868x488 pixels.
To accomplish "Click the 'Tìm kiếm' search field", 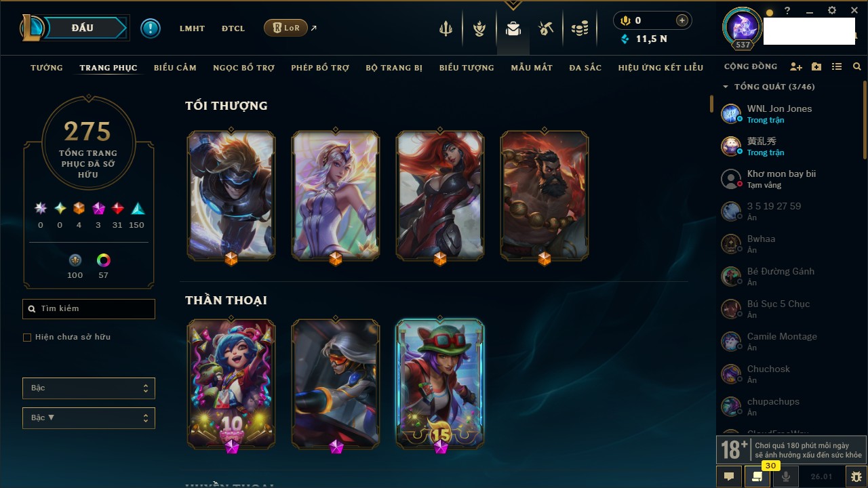I will pyautogui.click(x=89, y=309).
